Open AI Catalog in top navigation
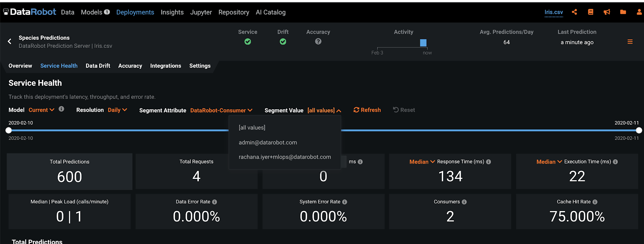 point(271,12)
